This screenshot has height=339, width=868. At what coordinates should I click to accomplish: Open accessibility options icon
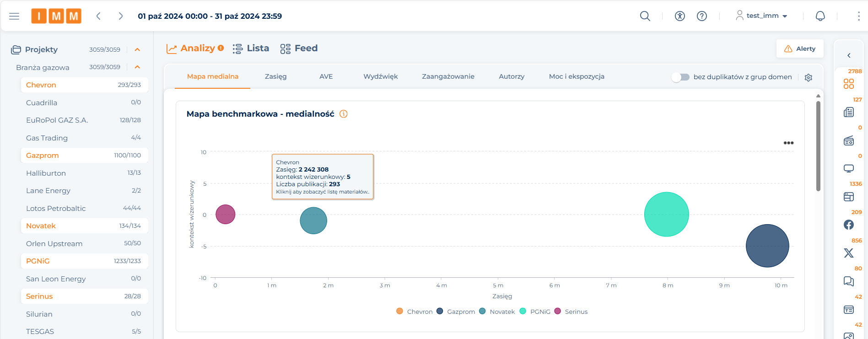(x=680, y=16)
